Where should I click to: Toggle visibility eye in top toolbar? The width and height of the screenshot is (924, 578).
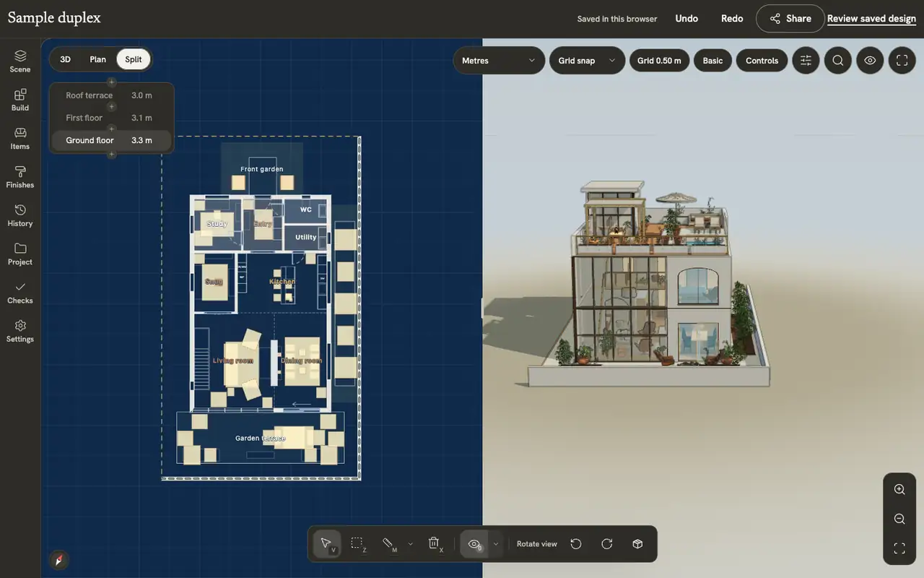(870, 61)
